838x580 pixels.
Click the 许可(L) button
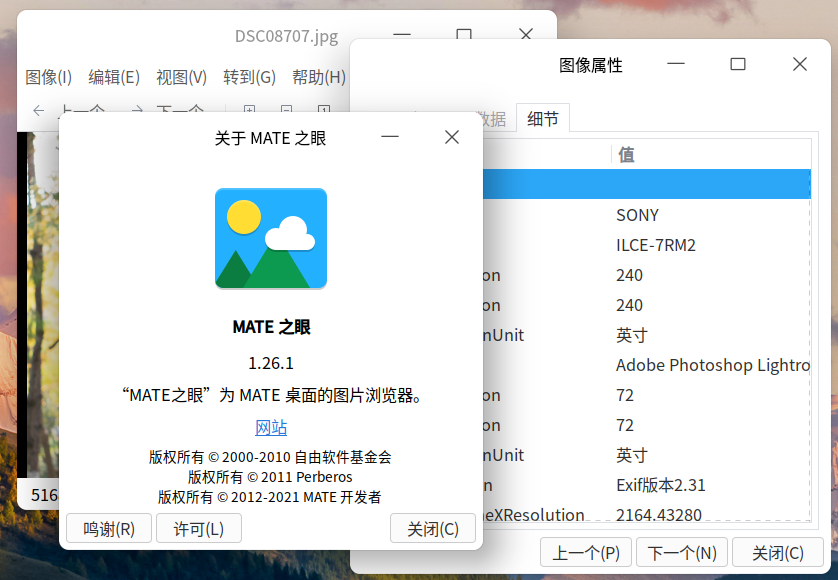199,529
